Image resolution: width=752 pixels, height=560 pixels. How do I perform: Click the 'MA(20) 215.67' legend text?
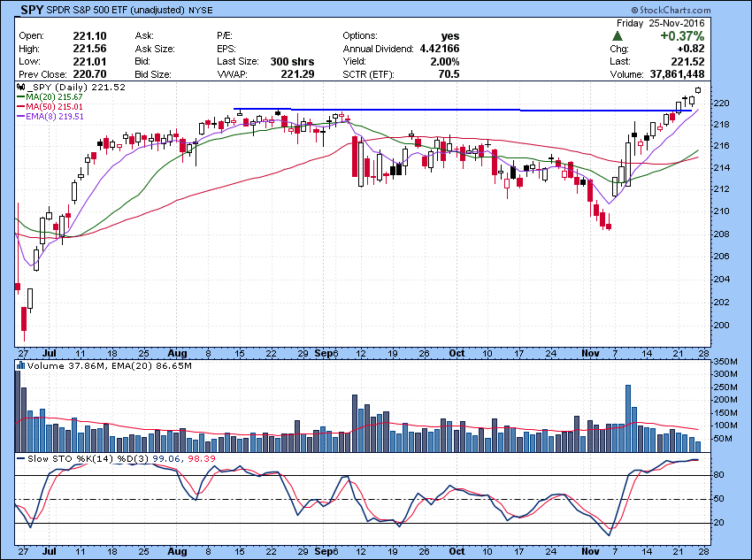(54, 96)
